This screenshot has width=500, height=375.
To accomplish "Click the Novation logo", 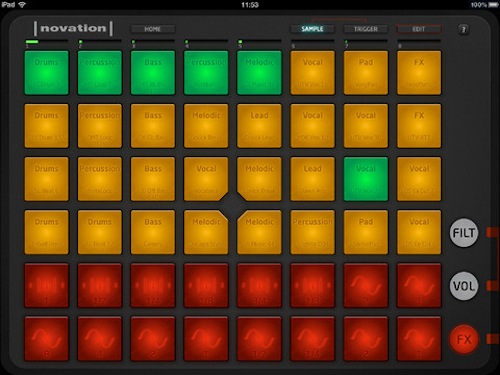I will [x=73, y=29].
